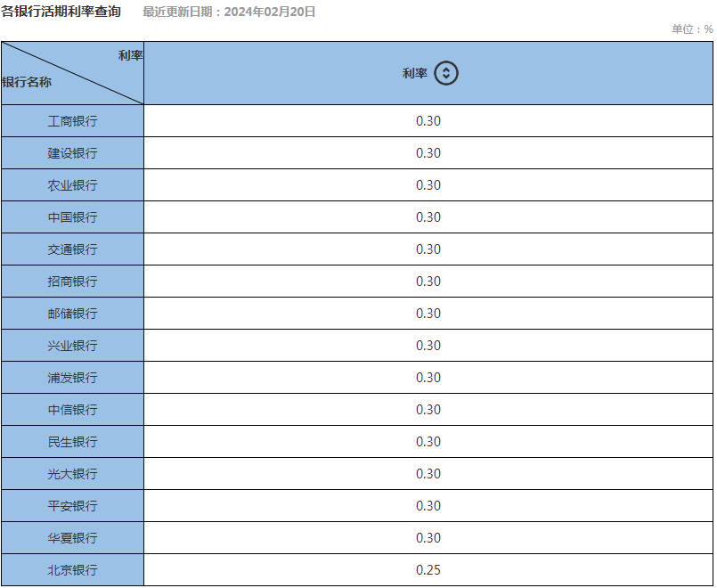Click the 0.30 rate for 建设银行
This screenshot has width=717, height=588.
coord(428,153)
